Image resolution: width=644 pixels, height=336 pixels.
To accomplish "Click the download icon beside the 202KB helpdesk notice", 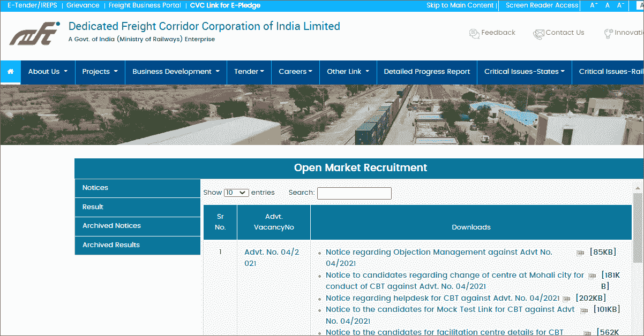I will [566, 299].
